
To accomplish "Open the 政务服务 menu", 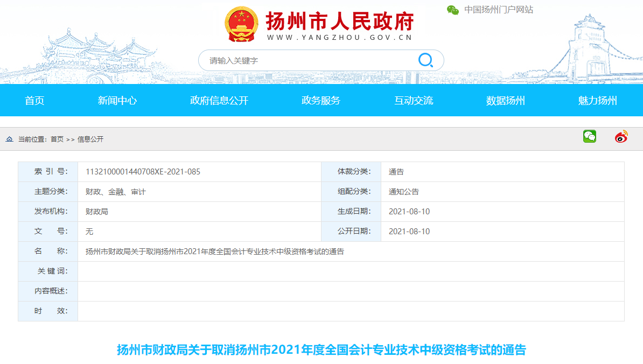I will (x=321, y=100).
